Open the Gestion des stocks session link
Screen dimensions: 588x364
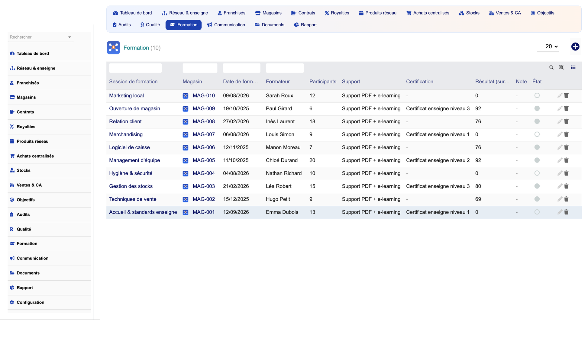coord(131,186)
